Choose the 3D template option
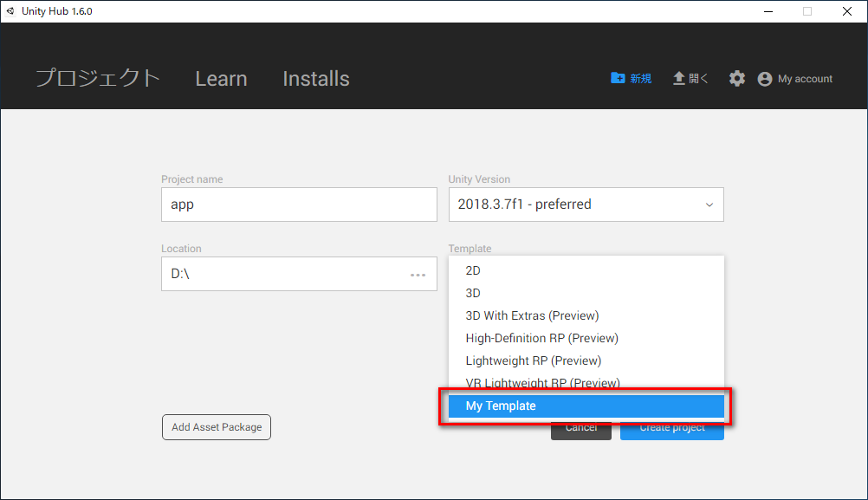The image size is (868, 500). (586, 294)
